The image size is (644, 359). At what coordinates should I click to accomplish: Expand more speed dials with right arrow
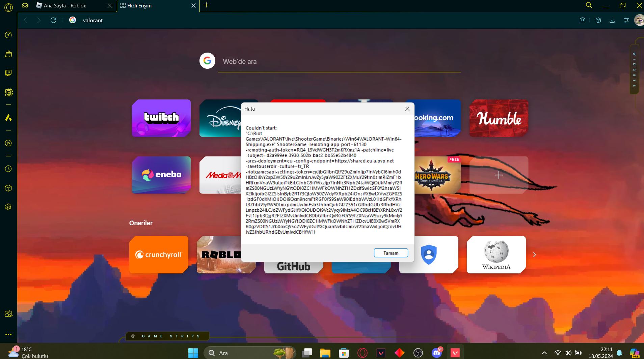click(x=534, y=255)
